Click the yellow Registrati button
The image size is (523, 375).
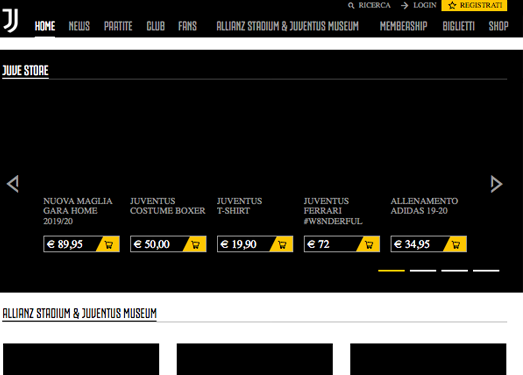click(474, 5)
